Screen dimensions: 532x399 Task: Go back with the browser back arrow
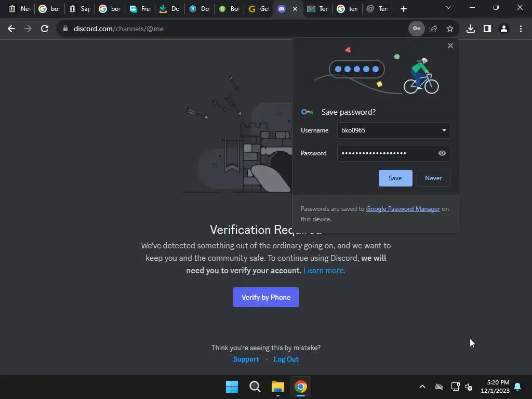coord(11,29)
